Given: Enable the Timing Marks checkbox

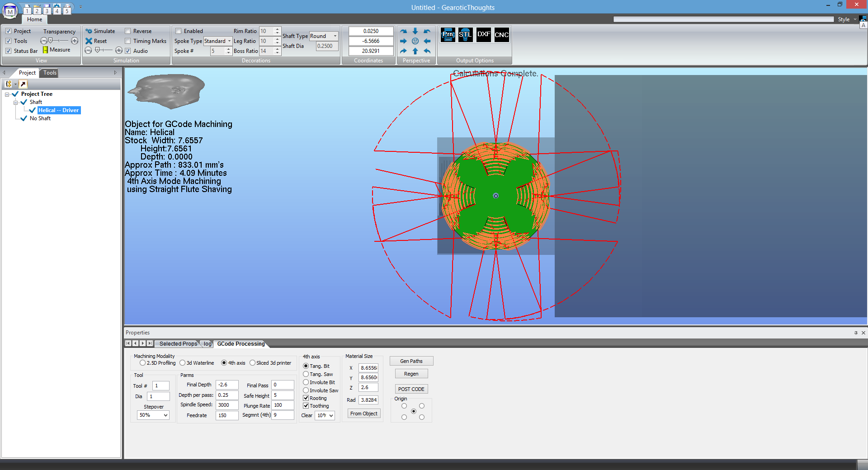Looking at the screenshot, I should point(128,41).
